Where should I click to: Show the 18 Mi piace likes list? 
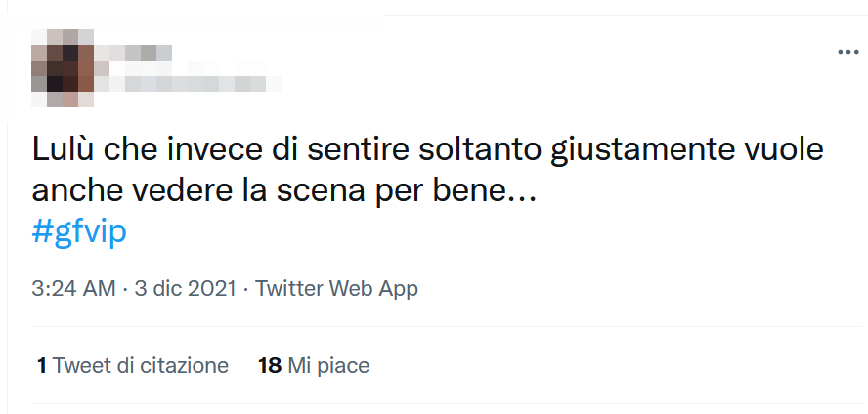coord(314,366)
